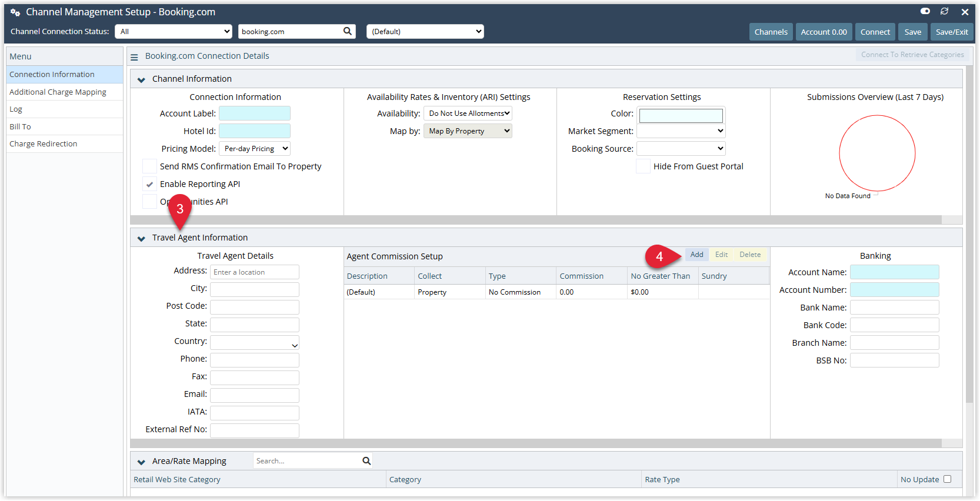The width and height of the screenshot is (980, 501).
Task: Click the refresh icon in title bar
Action: [x=944, y=11]
